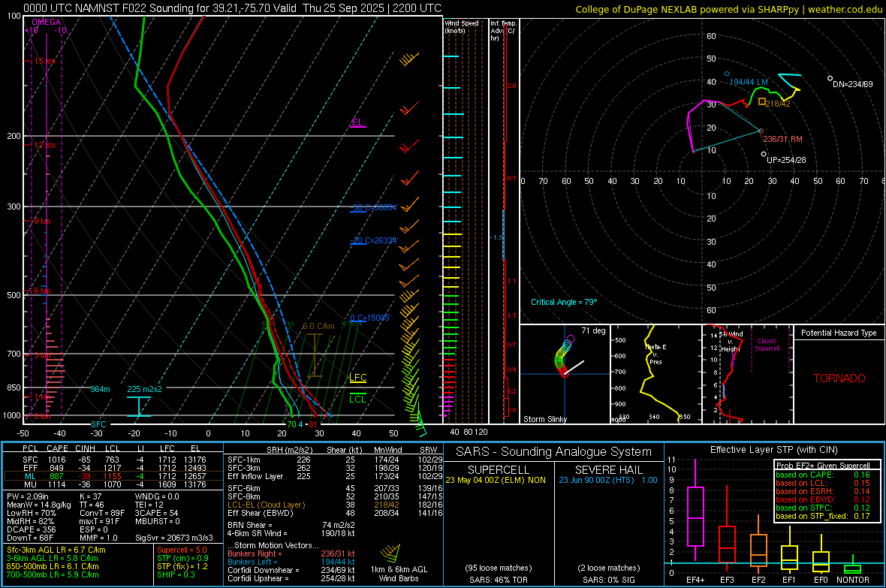Select the highlighted ML parcel row

[x=113, y=476]
